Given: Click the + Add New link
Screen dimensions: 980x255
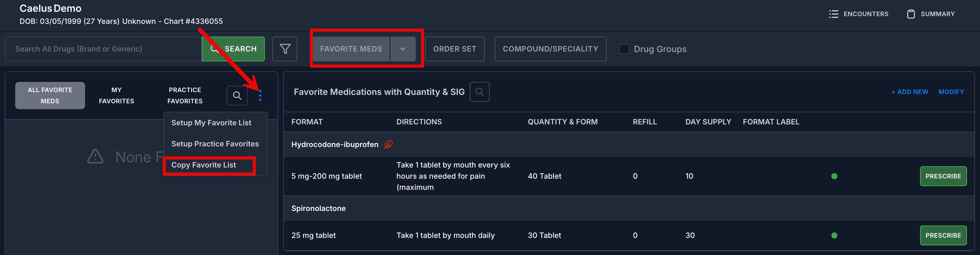Looking at the screenshot, I should coord(910,92).
